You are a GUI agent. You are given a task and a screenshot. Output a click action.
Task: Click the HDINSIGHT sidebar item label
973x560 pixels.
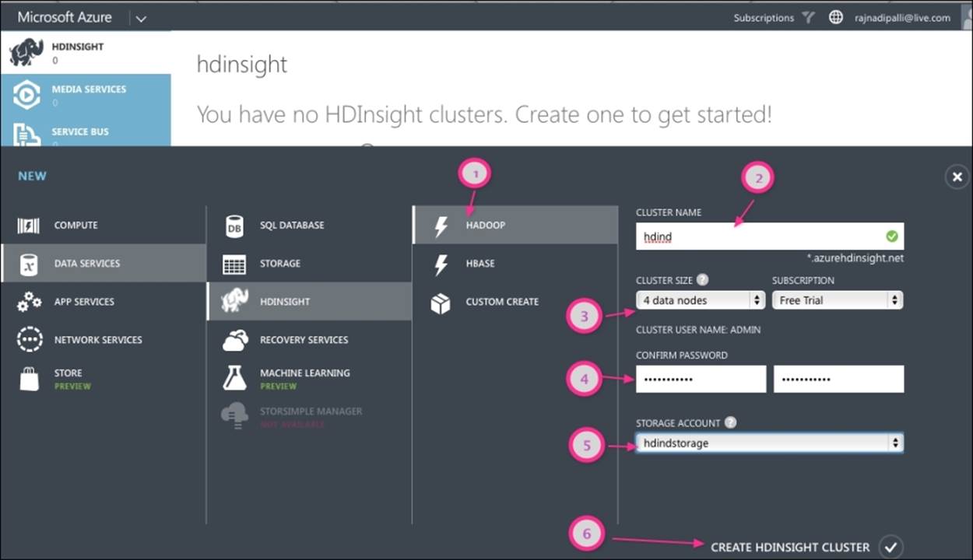tap(78, 47)
